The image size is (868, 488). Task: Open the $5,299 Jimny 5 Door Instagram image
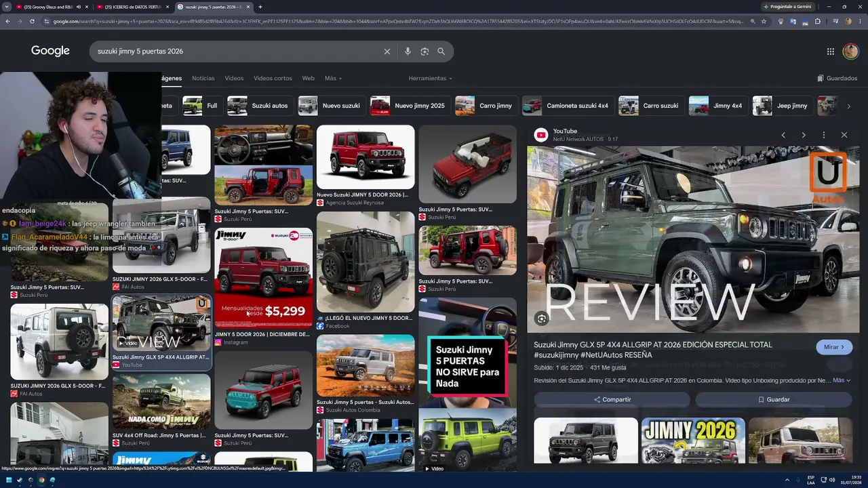[264, 278]
